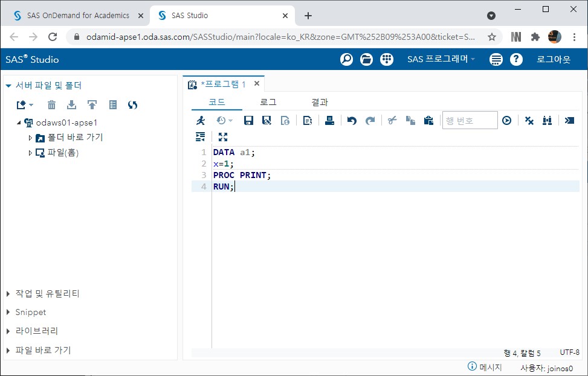Viewport: 588px width, 376px height.
Task: Open the Chrome extensions puzzle icon
Action: coord(535,37)
